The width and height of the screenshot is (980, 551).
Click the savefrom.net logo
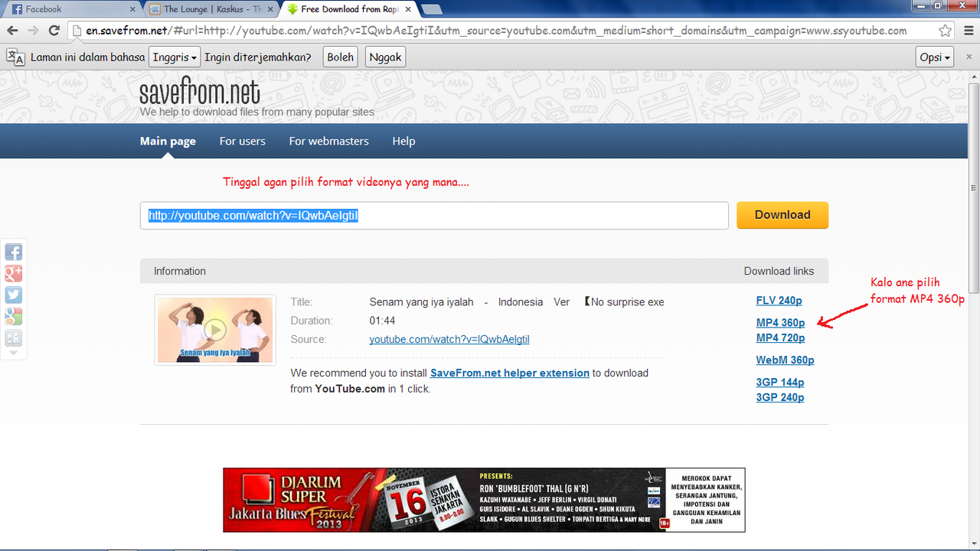coord(200,93)
